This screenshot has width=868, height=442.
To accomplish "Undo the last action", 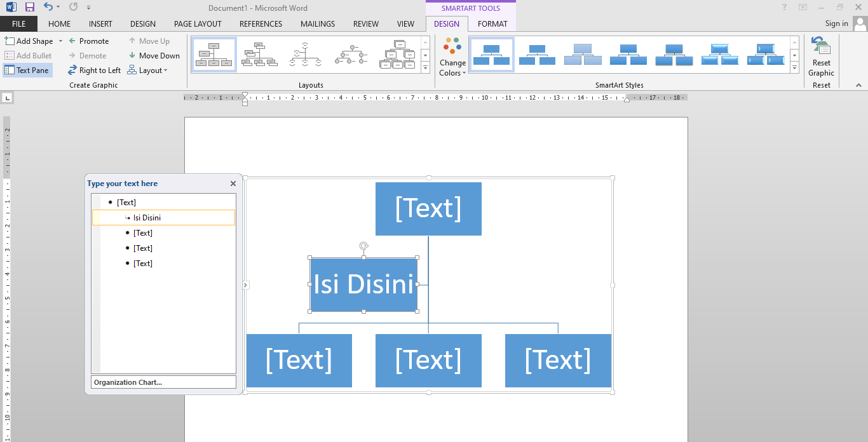I will click(48, 7).
